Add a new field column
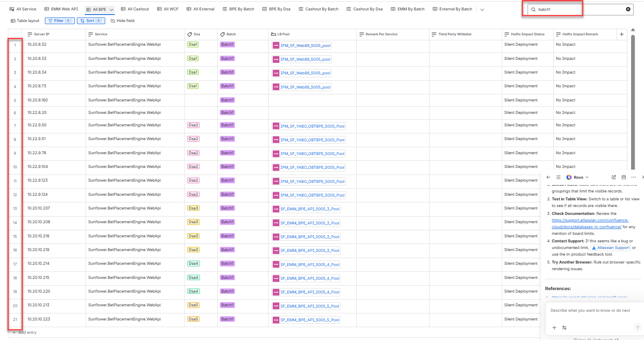 pos(622,34)
